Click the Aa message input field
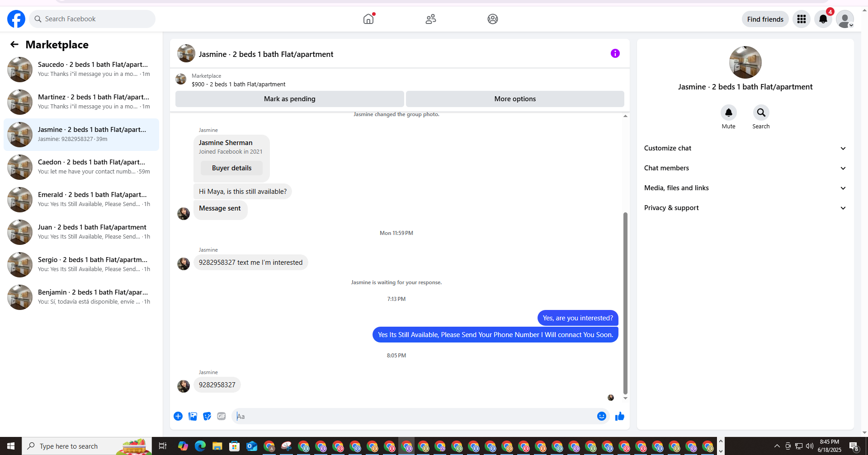 (x=414, y=416)
